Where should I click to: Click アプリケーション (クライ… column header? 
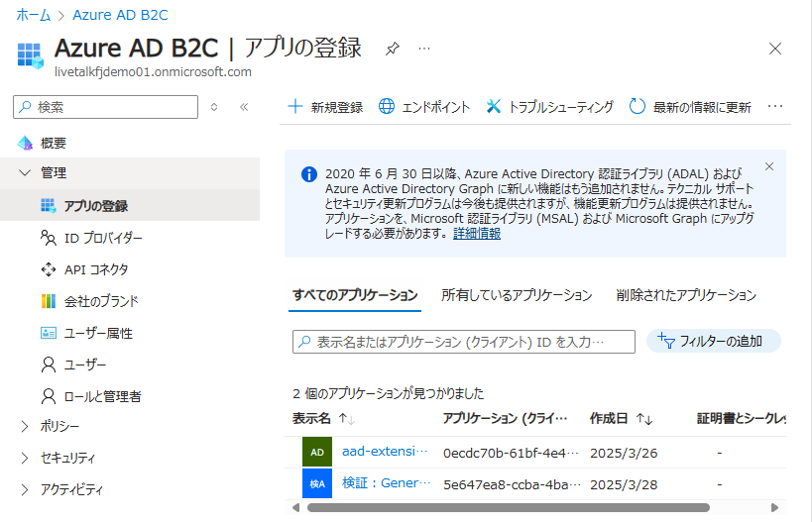(505, 419)
